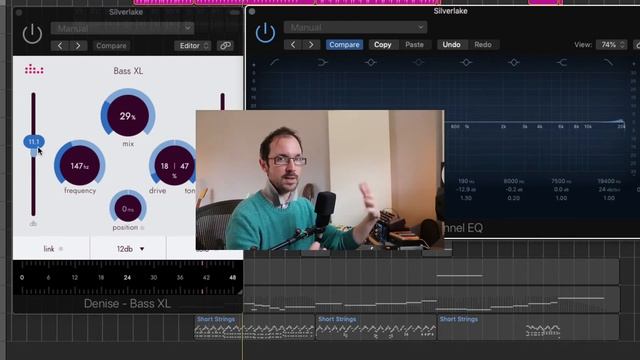Click the EQ curve node near 20k
This screenshot has width=640, height=360.
click(x=621, y=121)
